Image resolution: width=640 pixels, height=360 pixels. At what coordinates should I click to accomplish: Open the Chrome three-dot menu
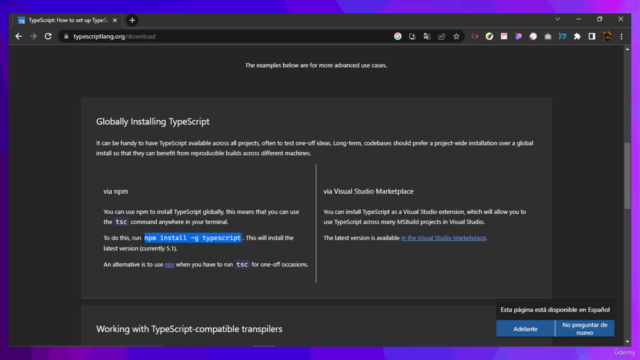622,36
